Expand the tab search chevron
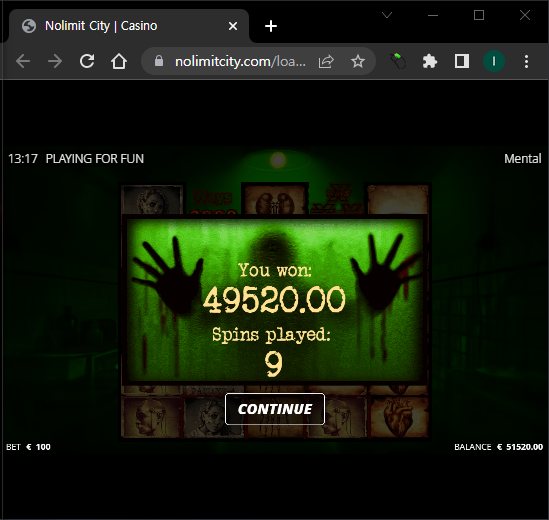The width and height of the screenshot is (549, 520). [x=387, y=15]
